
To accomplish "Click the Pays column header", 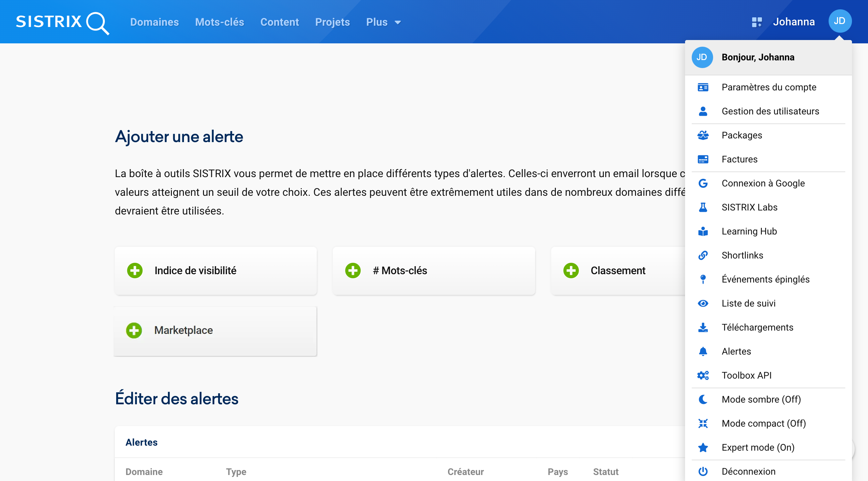I will coord(558,472).
